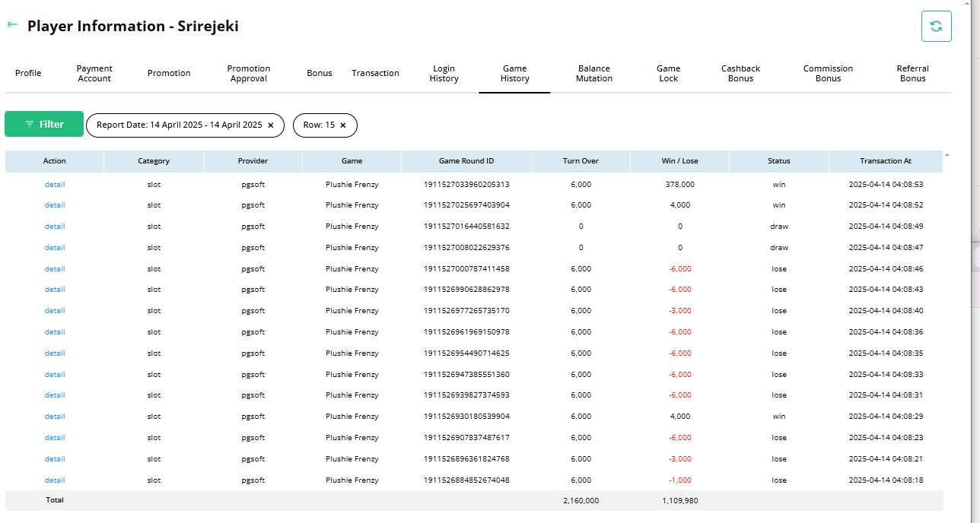Go to the Bonus tab
This screenshot has width=980, height=523.
[x=320, y=74]
